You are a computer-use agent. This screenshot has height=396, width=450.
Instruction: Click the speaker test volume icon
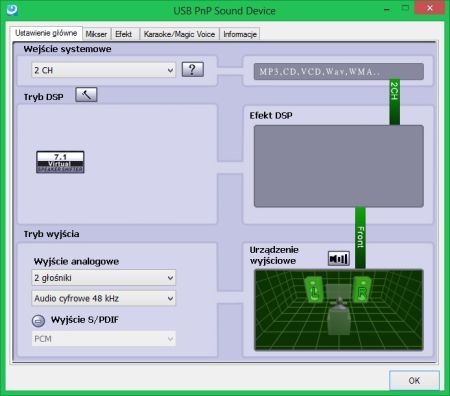339,258
